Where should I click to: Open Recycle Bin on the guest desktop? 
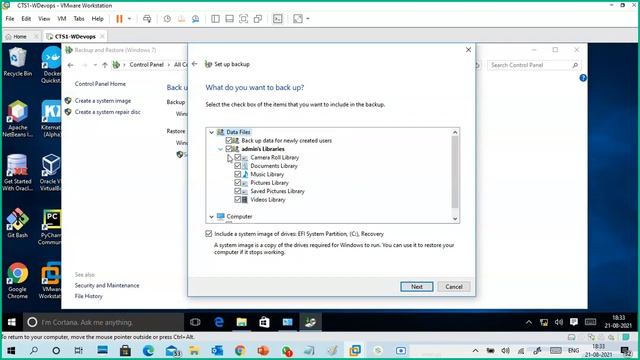[17, 62]
